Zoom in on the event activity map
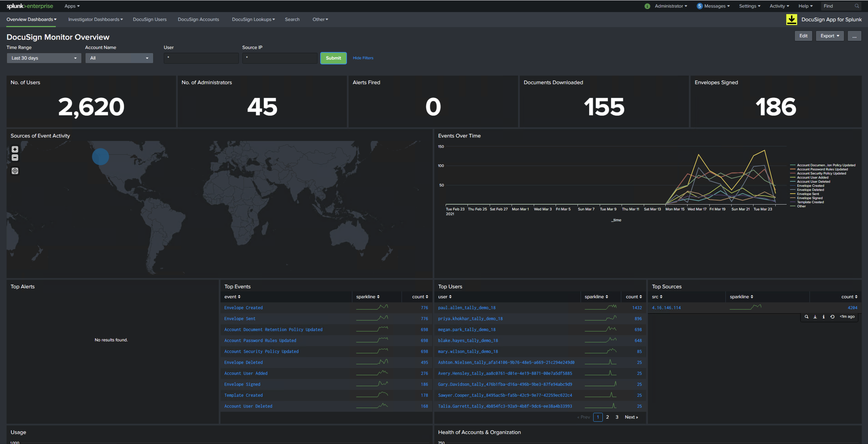Image resolution: width=868 pixels, height=444 pixels. [x=15, y=149]
